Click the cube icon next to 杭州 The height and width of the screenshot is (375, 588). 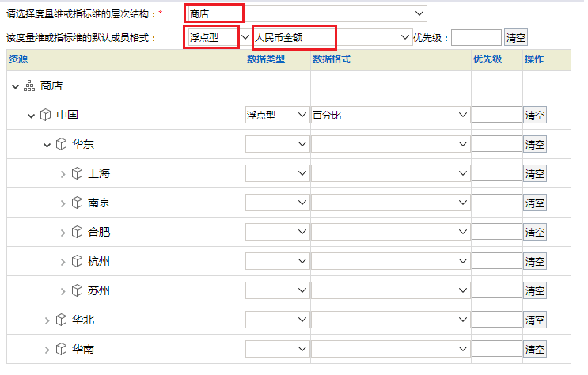click(77, 261)
